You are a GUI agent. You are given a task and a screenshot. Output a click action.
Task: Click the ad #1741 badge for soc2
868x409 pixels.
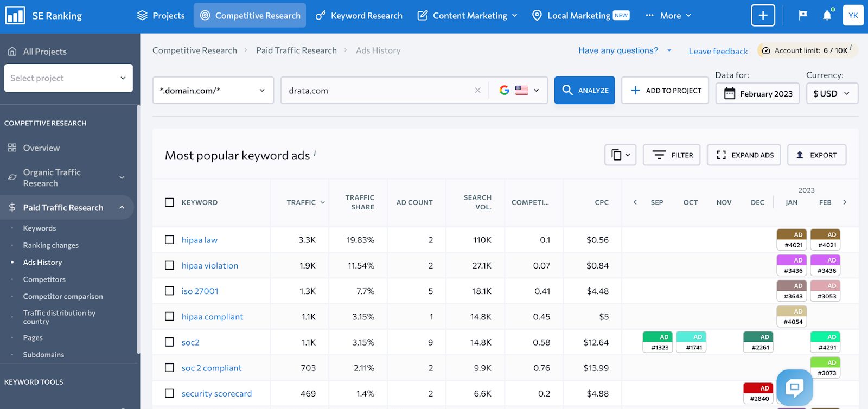click(691, 342)
